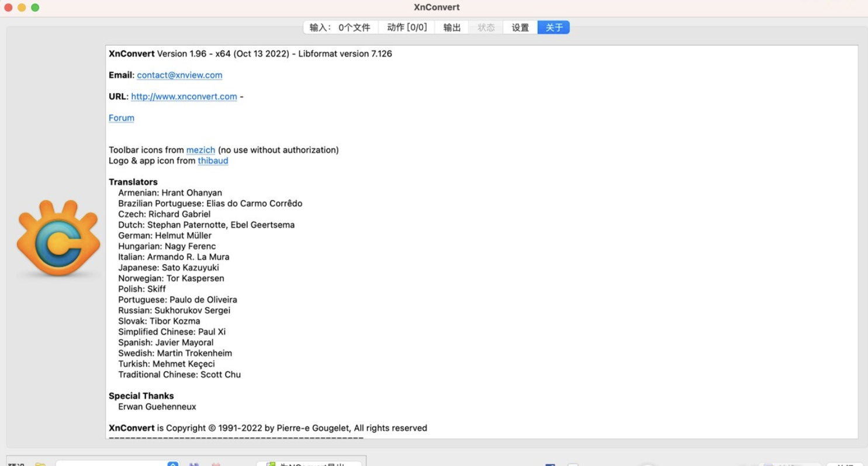Screen dimensions: 868x466
Task: Go to the 设置 tab
Action: (520, 27)
